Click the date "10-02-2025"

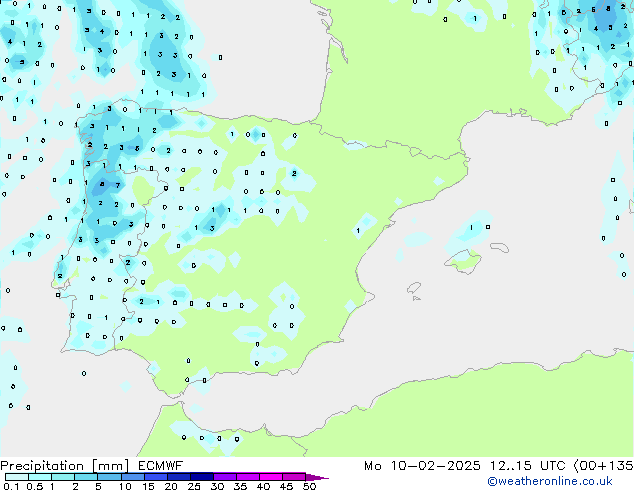coord(436,466)
